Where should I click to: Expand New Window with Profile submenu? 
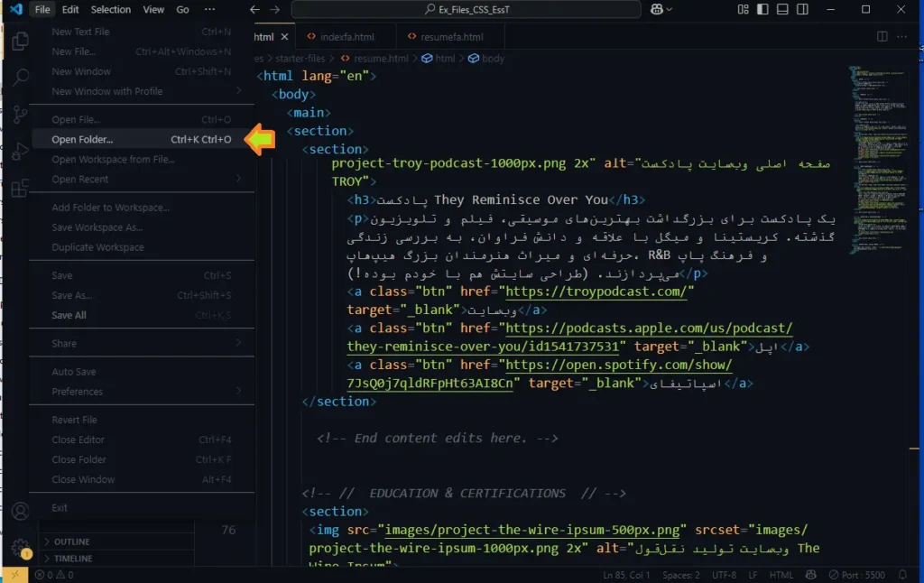click(x=142, y=91)
